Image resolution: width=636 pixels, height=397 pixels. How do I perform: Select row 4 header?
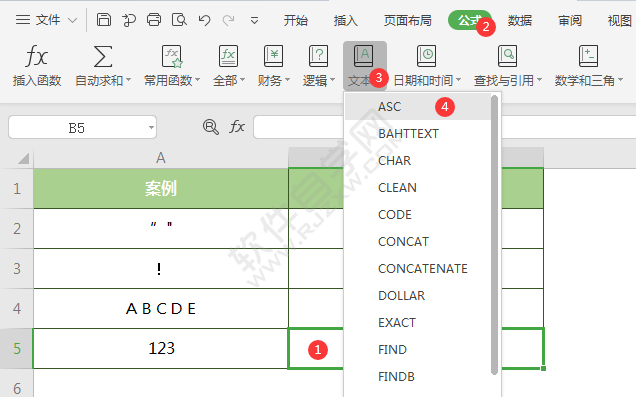[x=17, y=309]
